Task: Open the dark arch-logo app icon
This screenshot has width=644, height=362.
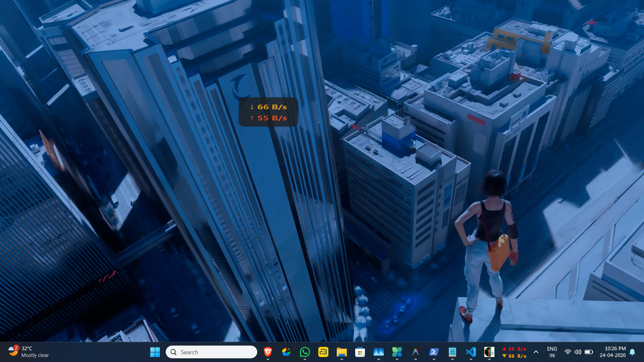Action: tap(416, 352)
